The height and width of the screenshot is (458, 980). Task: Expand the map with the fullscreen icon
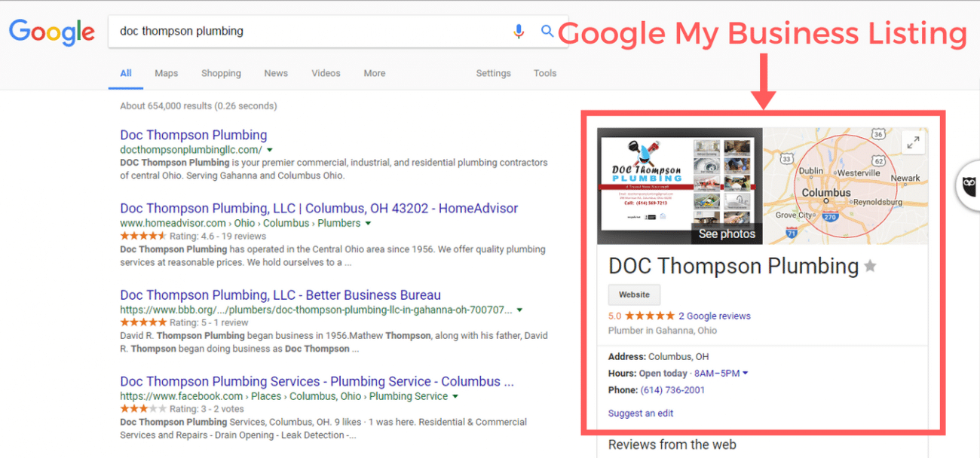pyautogui.click(x=912, y=142)
